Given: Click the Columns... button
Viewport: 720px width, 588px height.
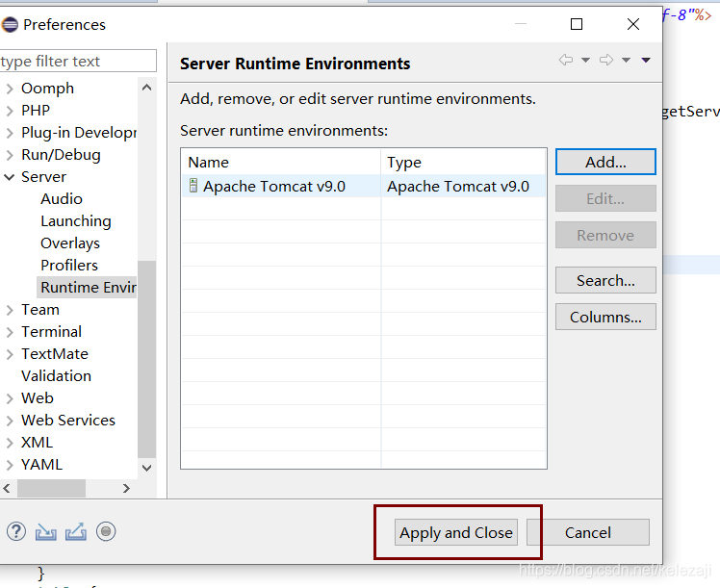Looking at the screenshot, I should coord(605,317).
